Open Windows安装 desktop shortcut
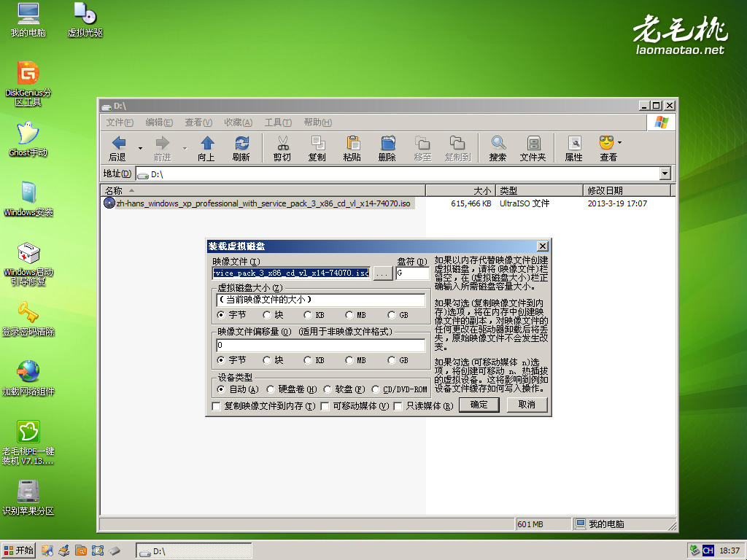Image resolution: width=747 pixels, height=560 pixels. click(28, 198)
